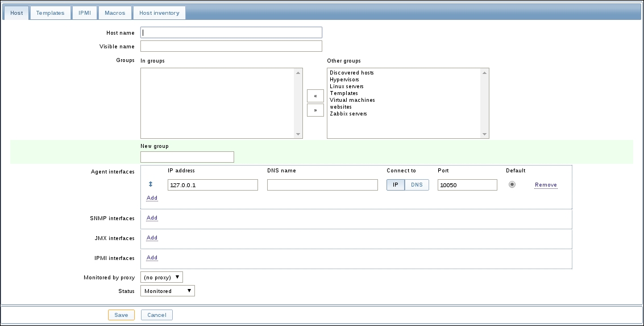Open the Monitored by proxy dropdown
This screenshot has height=326, width=644.
[161, 277]
